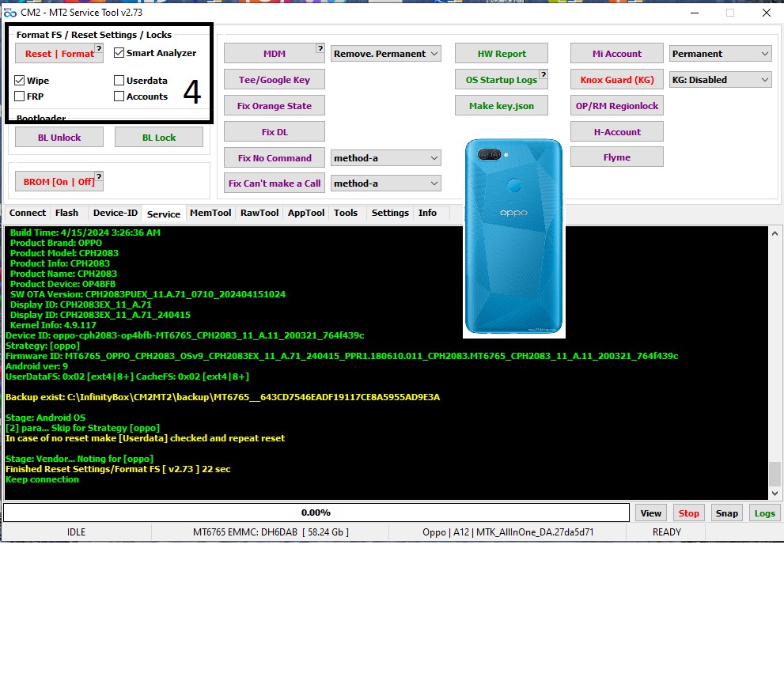Open help mark beside Reset | Format
Viewport: 784px width, 681px height.
point(99,48)
